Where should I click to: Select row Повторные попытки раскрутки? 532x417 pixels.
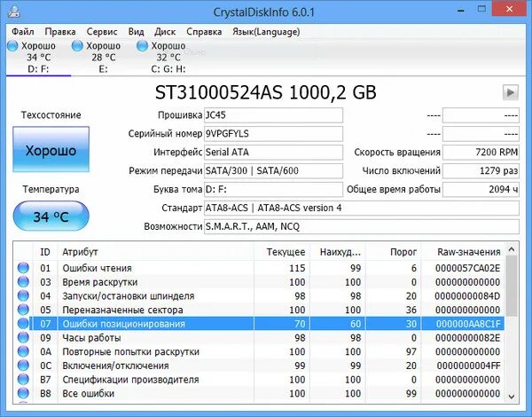(260, 351)
